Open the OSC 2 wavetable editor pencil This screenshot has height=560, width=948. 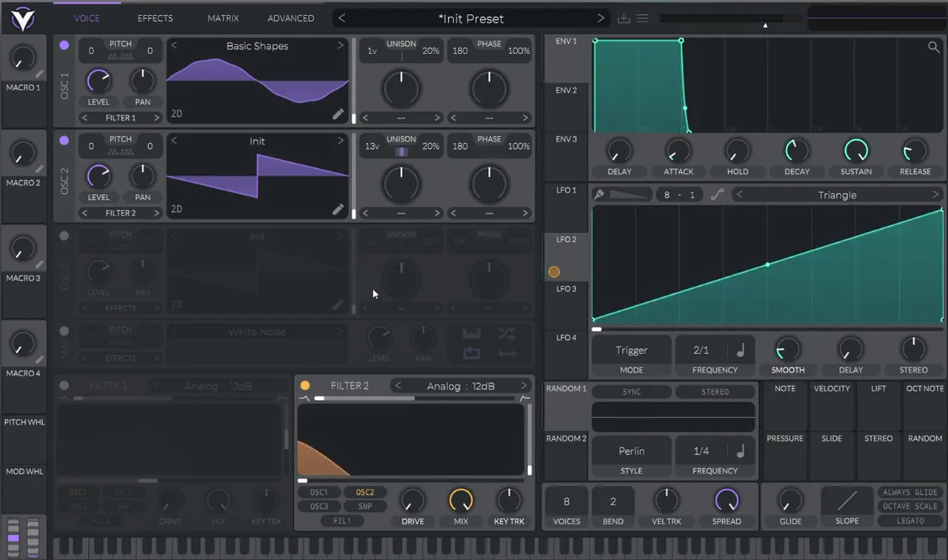tap(338, 209)
